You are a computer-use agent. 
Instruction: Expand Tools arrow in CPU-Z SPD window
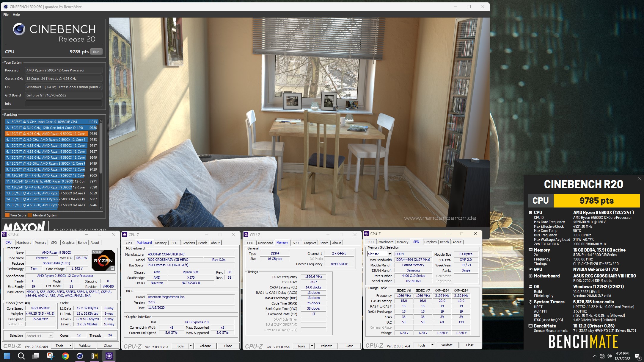(432, 345)
